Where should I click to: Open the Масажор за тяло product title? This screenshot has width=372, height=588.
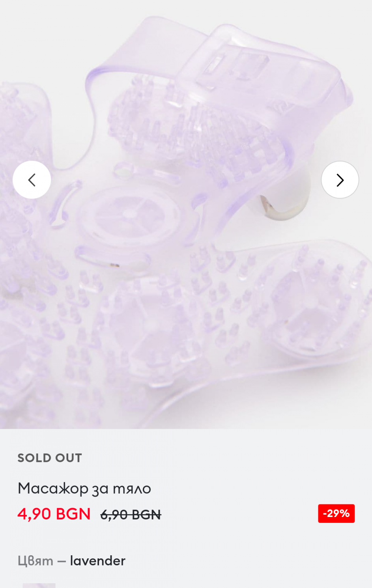point(84,489)
